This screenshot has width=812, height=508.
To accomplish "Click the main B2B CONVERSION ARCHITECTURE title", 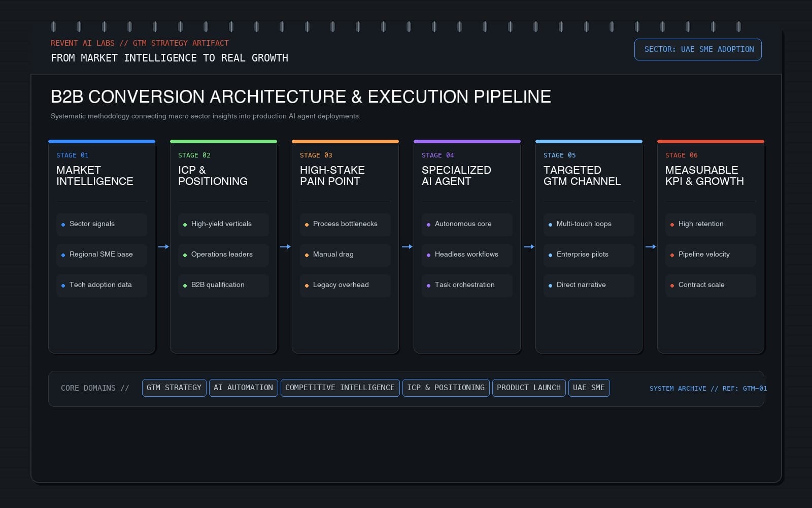I will [301, 97].
